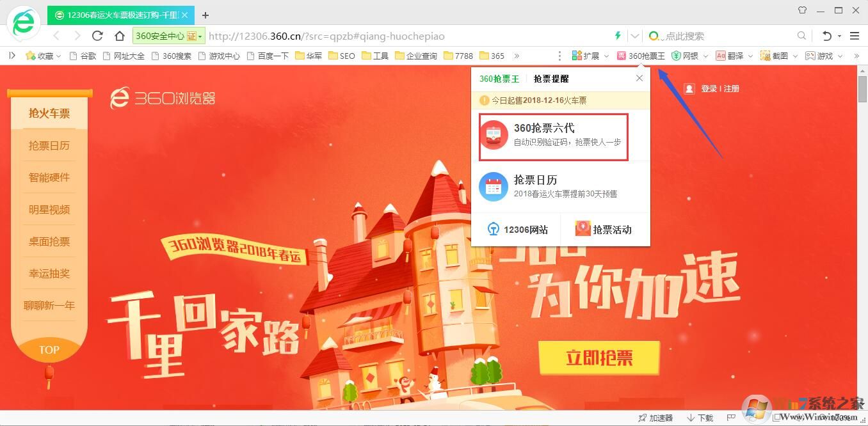Image resolution: width=868 pixels, height=426 pixels.
Task: Click the 立即抢票 grab tickets button
Action: [599, 359]
